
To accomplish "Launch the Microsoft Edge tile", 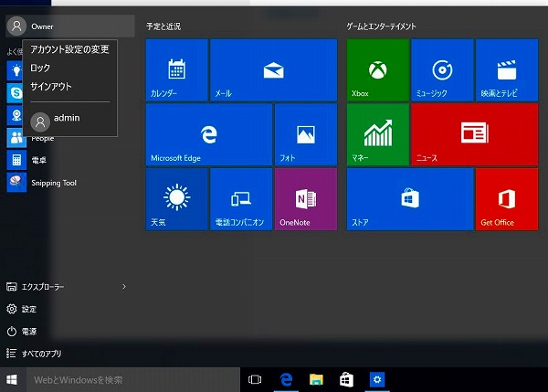I will pyautogui.click(x=209, y=134).
